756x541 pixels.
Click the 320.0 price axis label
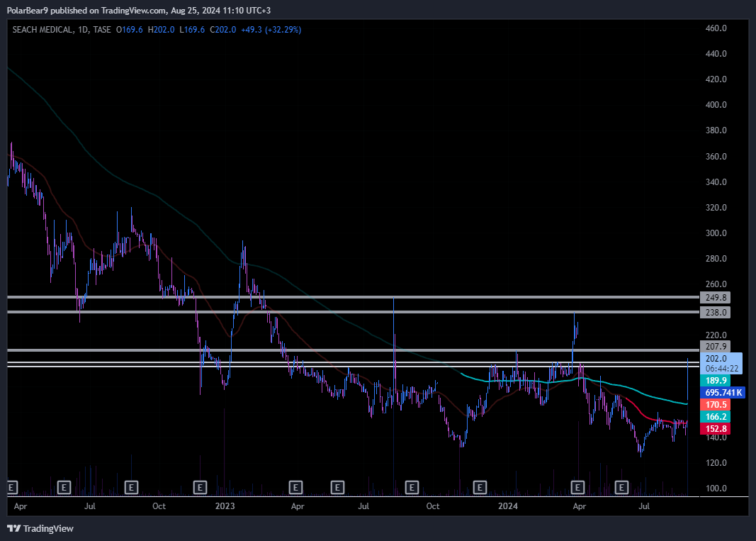tap(716, 208)
